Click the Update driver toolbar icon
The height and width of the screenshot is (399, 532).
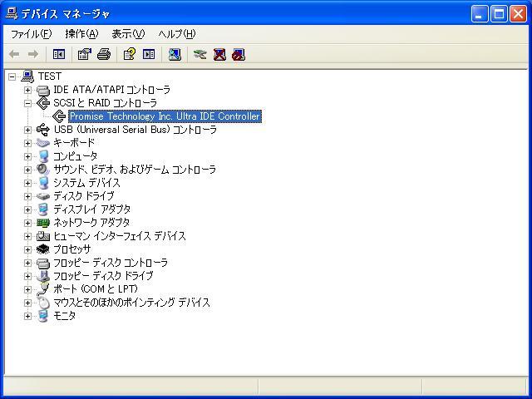[199, 54]
